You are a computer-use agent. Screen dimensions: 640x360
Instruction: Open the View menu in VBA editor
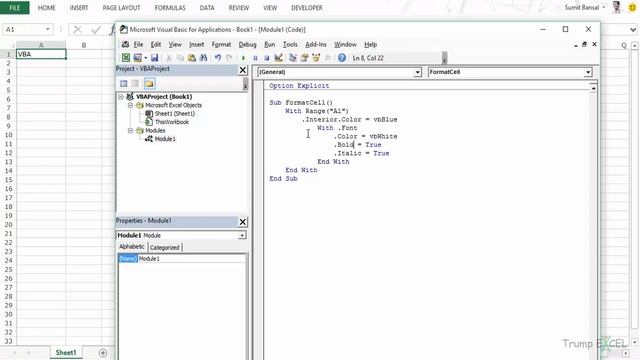click(x=175, y=44)
